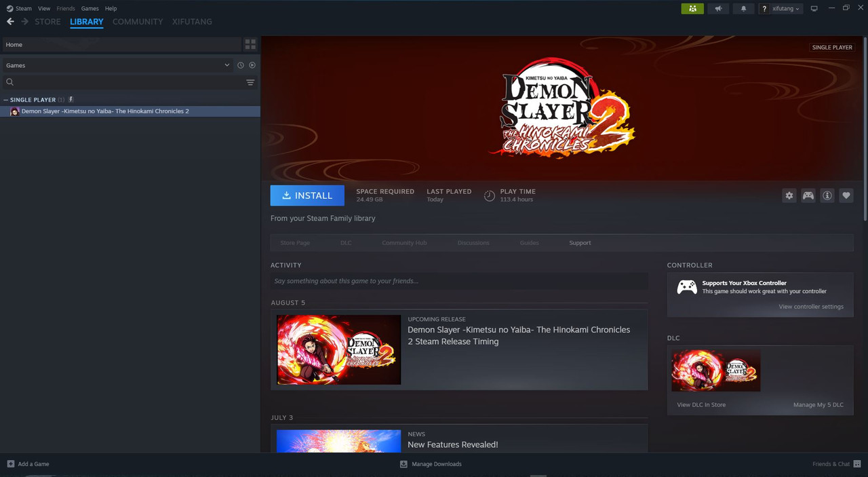
Task: Open advanced filter options icon
Action: pos(250,82)
